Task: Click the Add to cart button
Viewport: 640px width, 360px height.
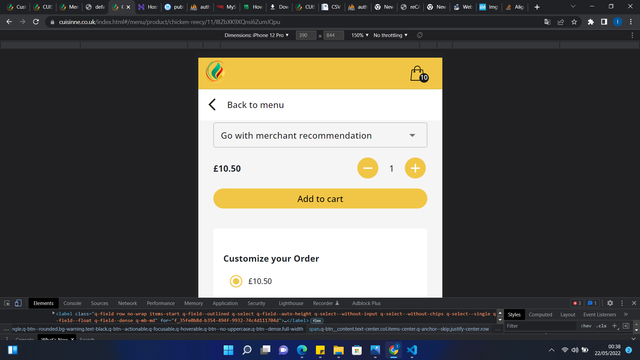Action: click(320, 199)
